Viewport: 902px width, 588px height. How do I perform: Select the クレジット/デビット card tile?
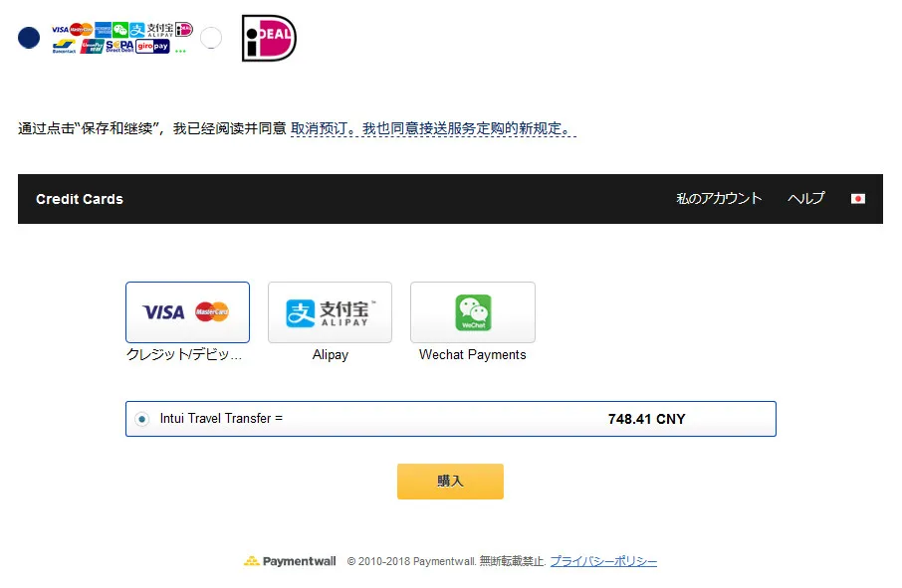coord(187,311)
